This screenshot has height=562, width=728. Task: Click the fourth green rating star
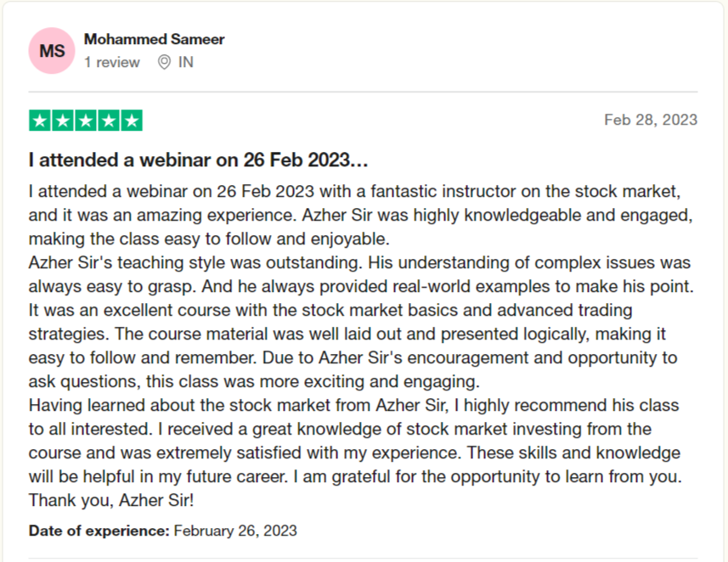tap(108, 121)
